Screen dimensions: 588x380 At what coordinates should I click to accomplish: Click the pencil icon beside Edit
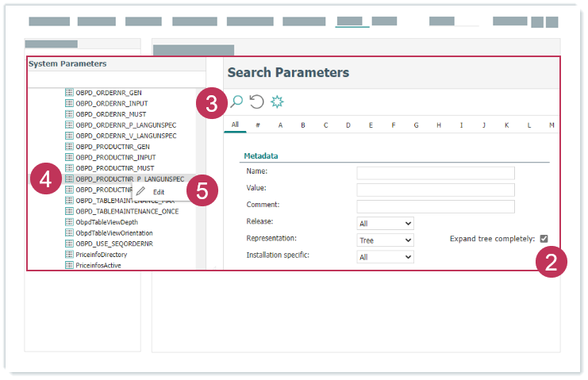coord(140,191)
